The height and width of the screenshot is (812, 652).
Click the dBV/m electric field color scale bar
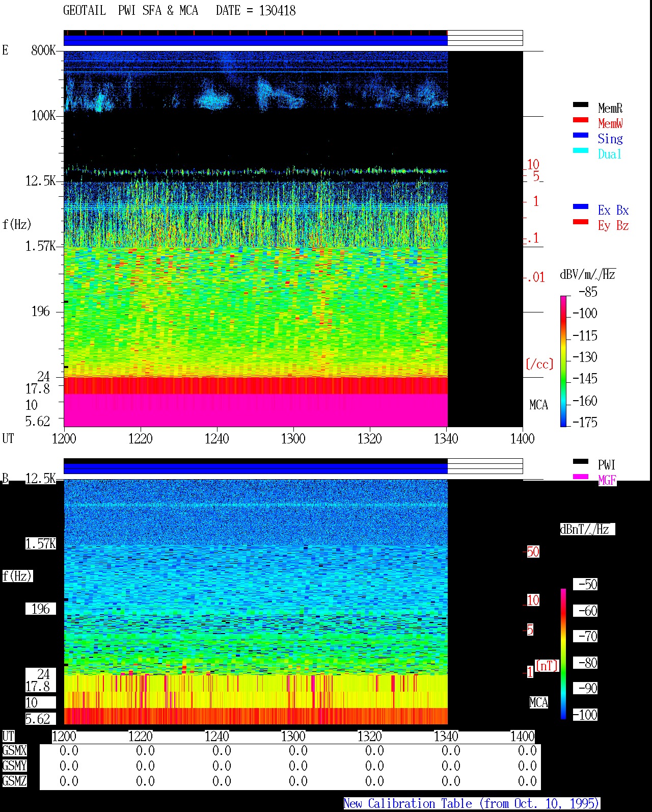[563, 361]
